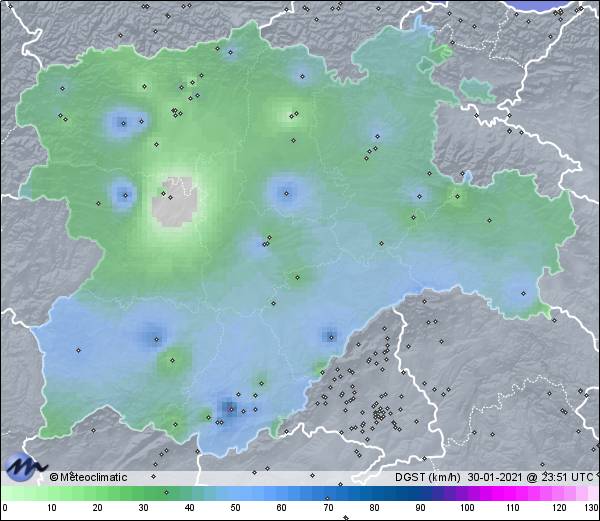Click scale value 30
This screenshot has width=600, height=521.
tap(143, 508)
